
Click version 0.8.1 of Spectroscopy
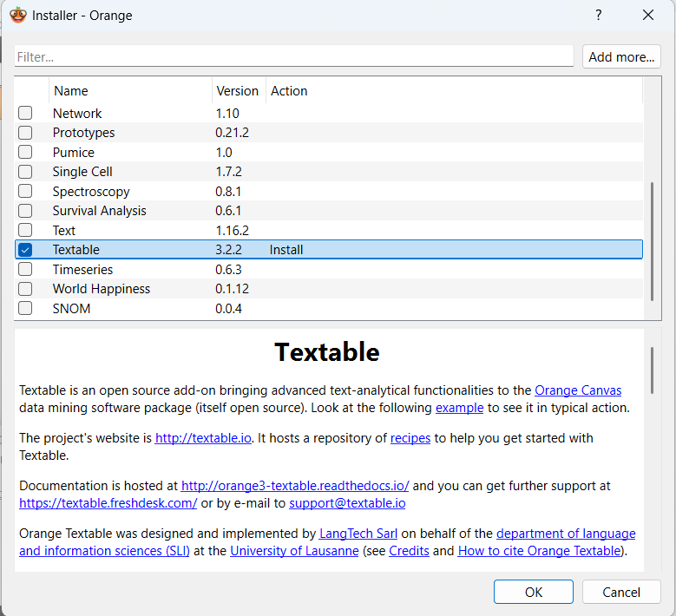tap(228, 192)
